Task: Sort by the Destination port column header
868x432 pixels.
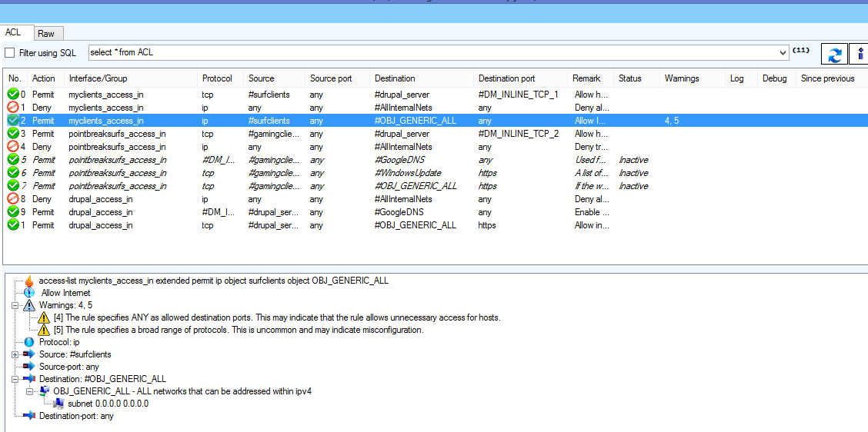Action: pos(520,78)
